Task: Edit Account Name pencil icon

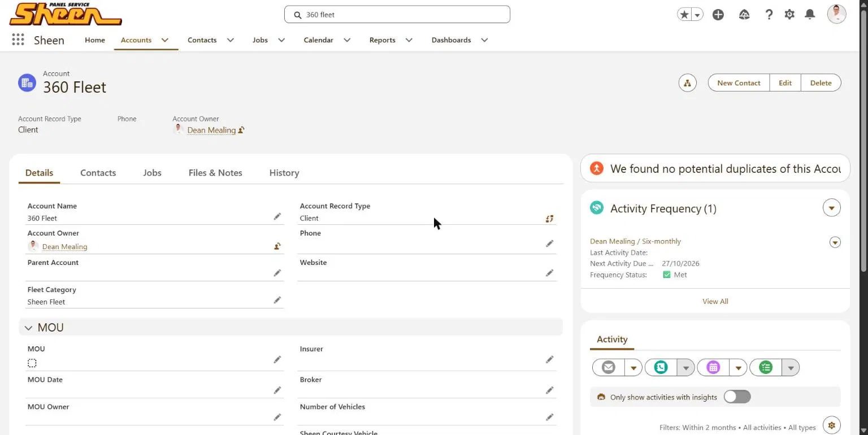Action: tap(277, 216)
